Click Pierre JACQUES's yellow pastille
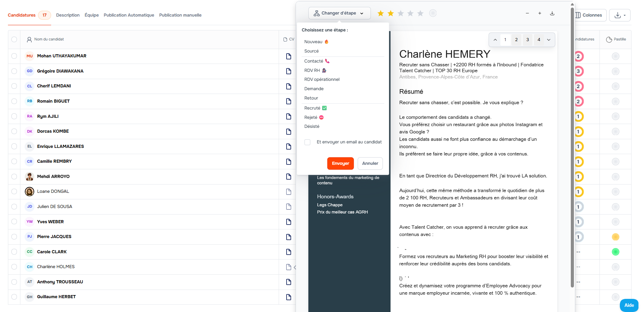The width and height of the screenshot is (644, 312). tap(615, 237)
